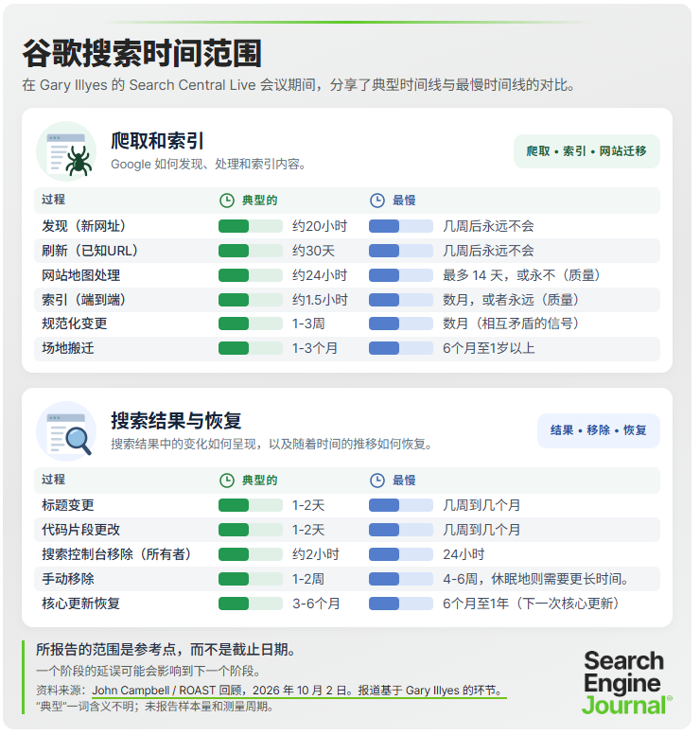Click the 代码片段更改 row label

click(81, 530)
